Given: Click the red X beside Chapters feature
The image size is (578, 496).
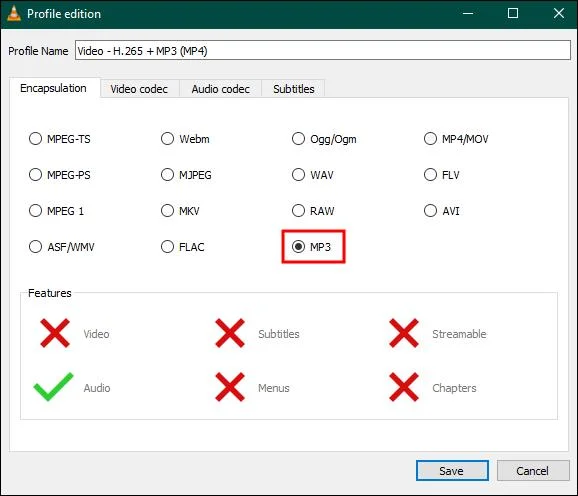Looking at the screenshot, I should pyautogui.click(x=404, y=387).
